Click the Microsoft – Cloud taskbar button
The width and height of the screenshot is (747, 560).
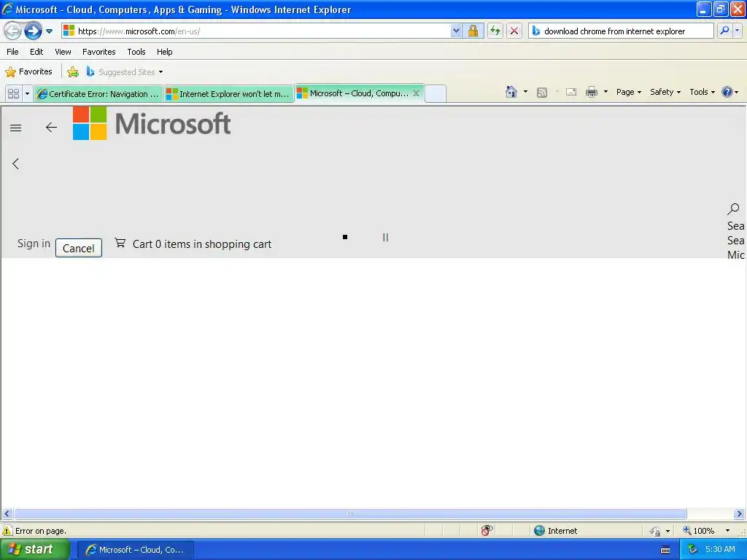(135, 550)
